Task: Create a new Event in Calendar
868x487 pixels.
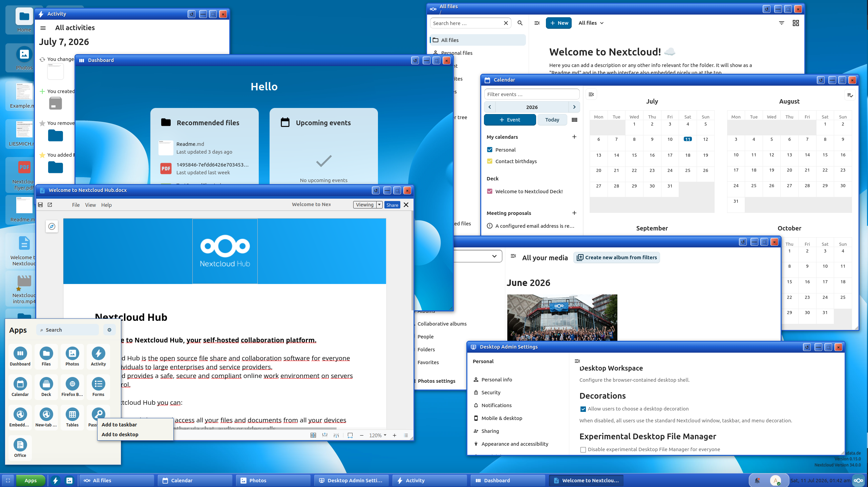Action: click(x=510, y=120)
